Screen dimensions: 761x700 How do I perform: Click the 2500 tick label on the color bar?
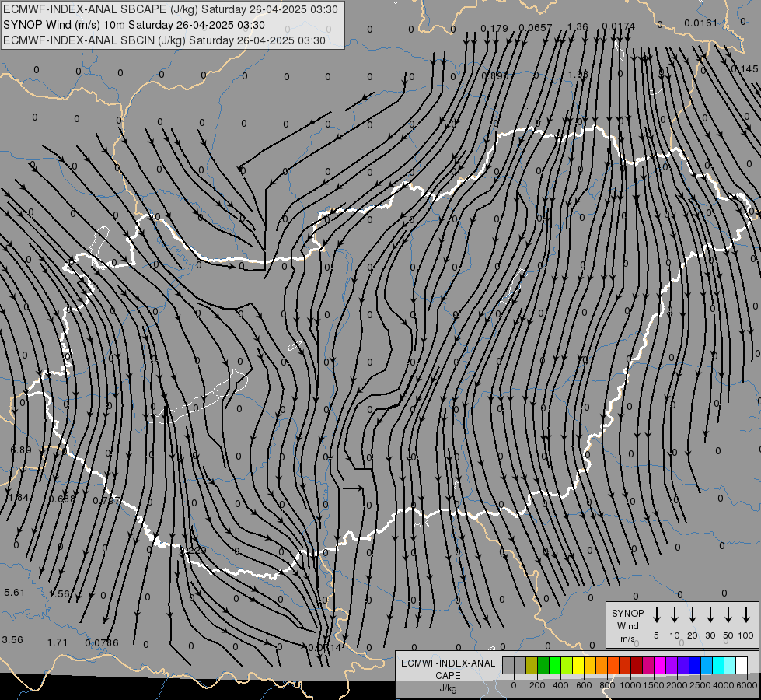[x=700, y=685]
